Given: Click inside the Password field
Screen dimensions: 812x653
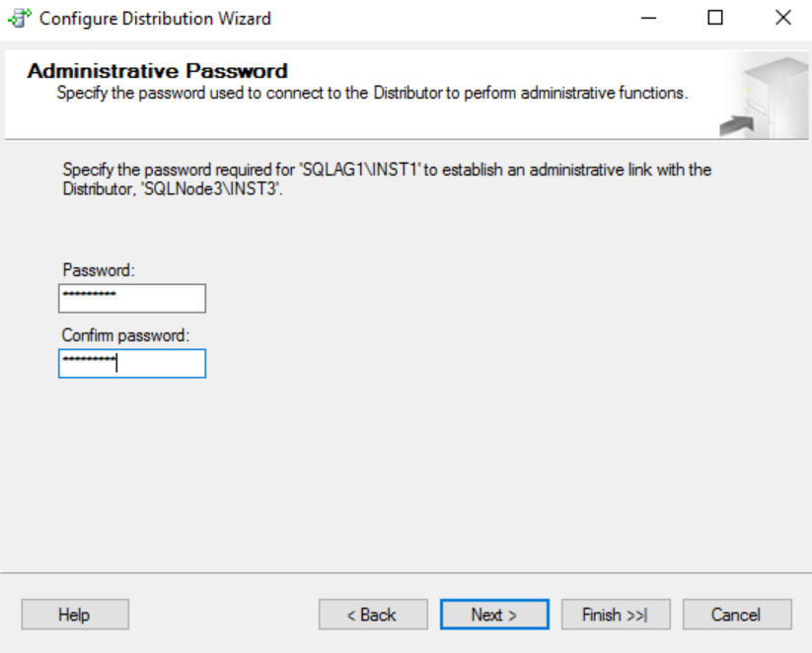Looking at the screenshot, I should tap(132, 298).
